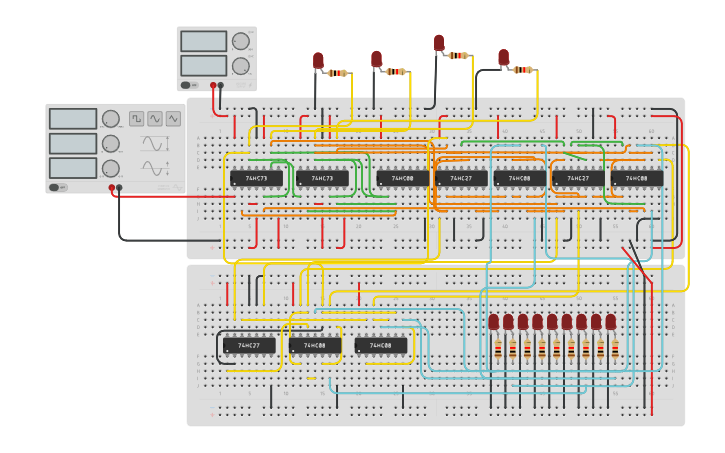Select resistor attached to highest top LED
This screenshot has width=725, height=453.
pos(459,56)
